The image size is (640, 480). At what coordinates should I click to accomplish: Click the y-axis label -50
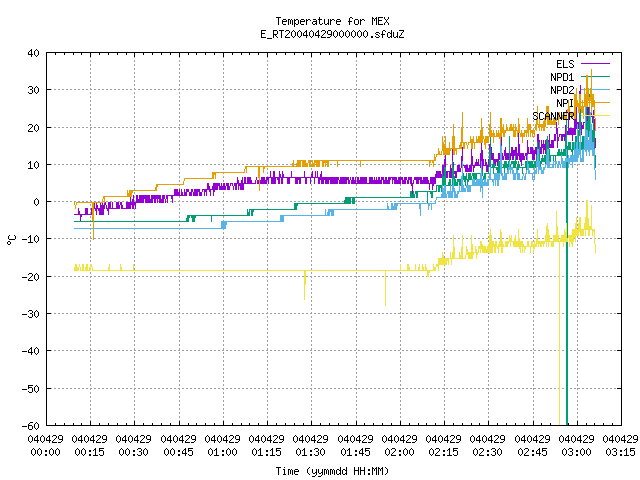[x=30, y=389]
